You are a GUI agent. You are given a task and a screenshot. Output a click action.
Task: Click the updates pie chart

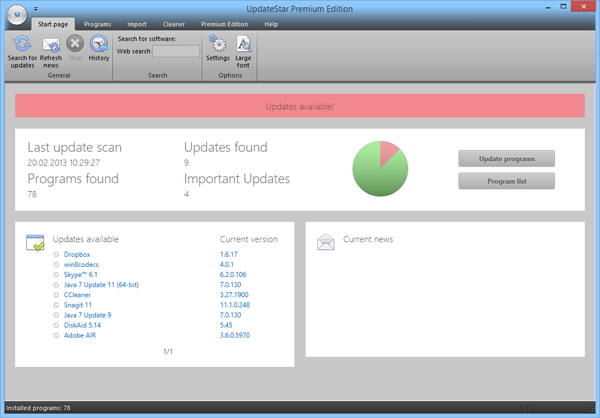pos(380,168)
